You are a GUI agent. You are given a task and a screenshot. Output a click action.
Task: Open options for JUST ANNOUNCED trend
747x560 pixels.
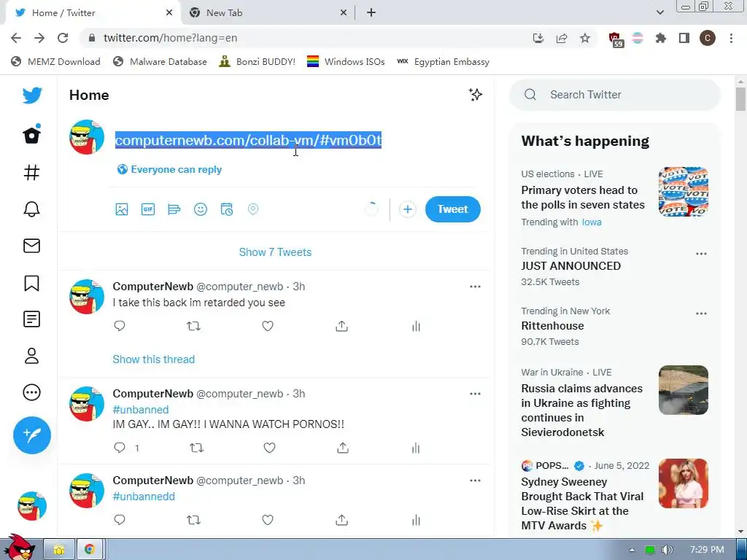click(701, 254)
